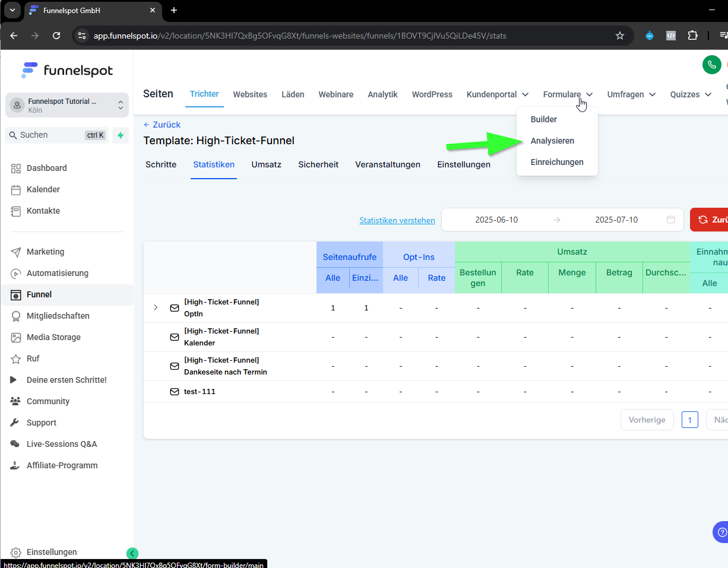Open Deine ersten Schritte!
Image resolution: width=728 pixels, height=568 pixels.
pyautogui.click(x=67, y=380)
